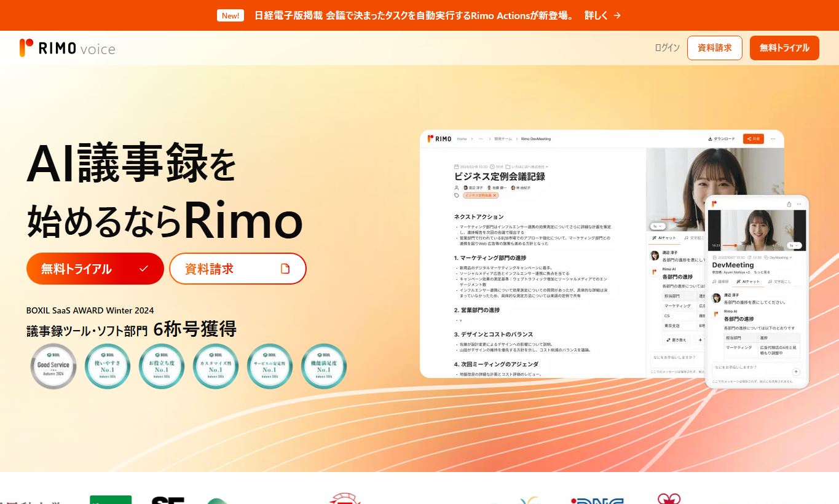Viewport: 839px width, 504px height.
Task: Click the document icon on the hero 資料請求 button
Action: point(285,269)
